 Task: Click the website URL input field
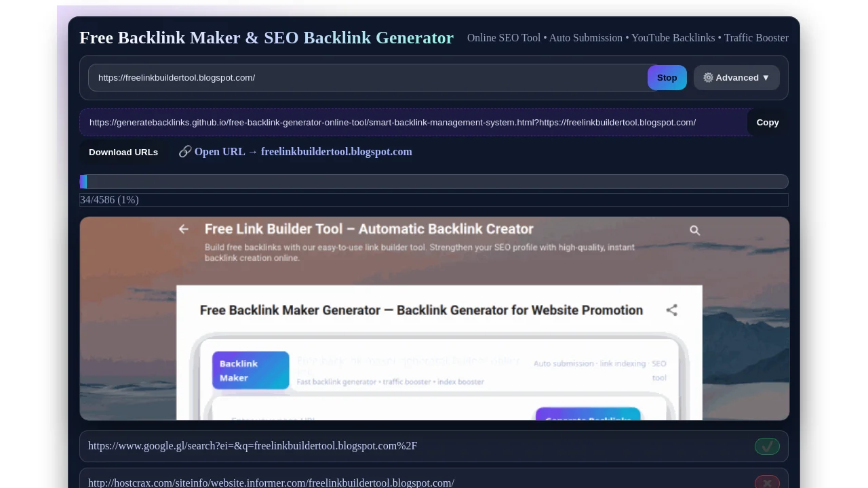pyautogui.click(x=372, y=77)
